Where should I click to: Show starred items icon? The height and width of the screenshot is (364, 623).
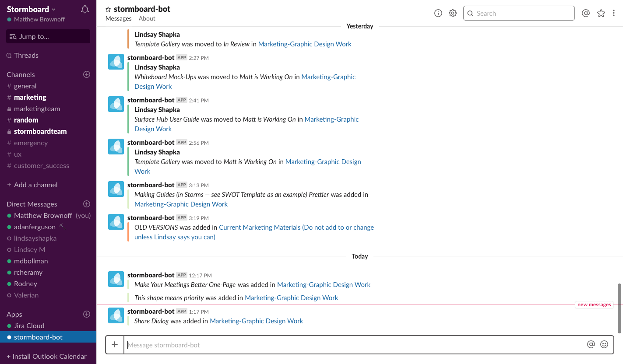pyautogui.click(x=601, y=13)
